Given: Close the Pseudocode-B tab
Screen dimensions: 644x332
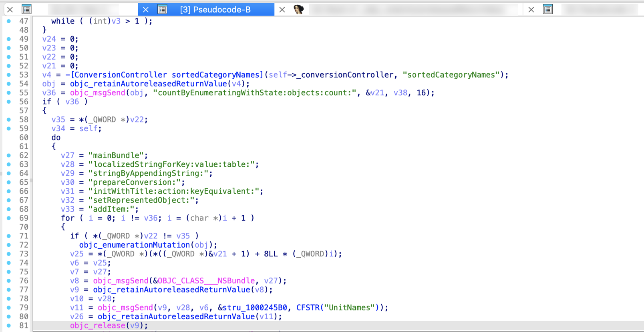Looking at the screenshot, I should tap(146, 10).
